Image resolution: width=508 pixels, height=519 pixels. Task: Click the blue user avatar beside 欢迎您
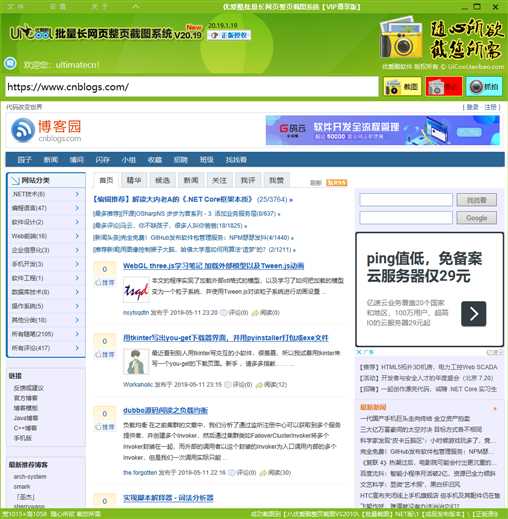[10, 63]
